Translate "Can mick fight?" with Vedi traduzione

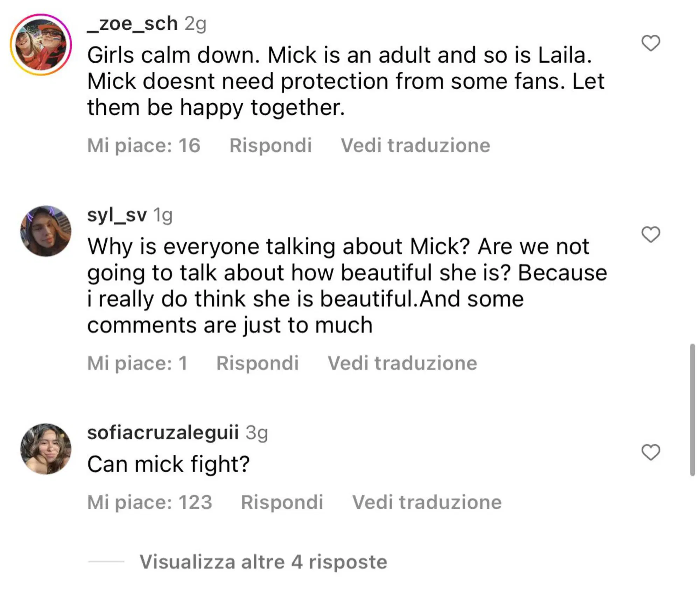click(x=427, y=502)
